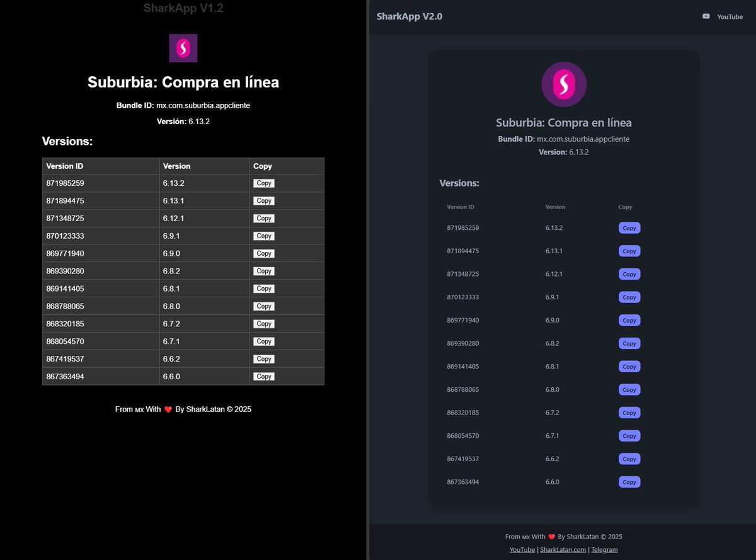Viewport: 756px width, 560px height.
Task: Copy version ID 869390280 in V1.2 table
Action: point(264,271)
